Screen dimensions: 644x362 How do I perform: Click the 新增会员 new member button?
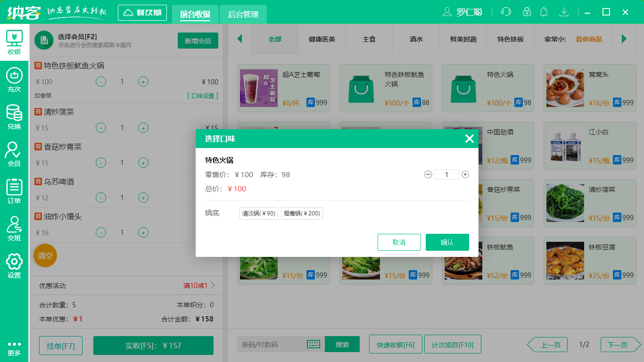(x=198, y=41)
